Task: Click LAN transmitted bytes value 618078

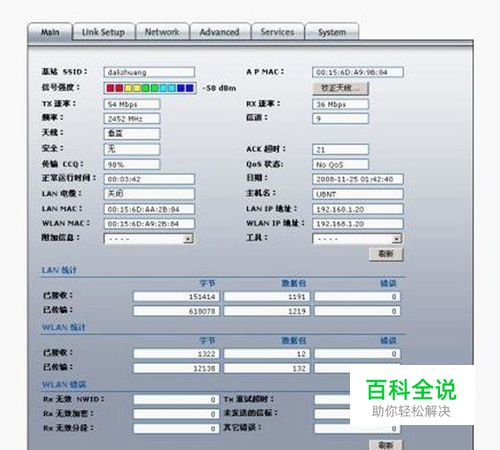Action: pos(176,311)
